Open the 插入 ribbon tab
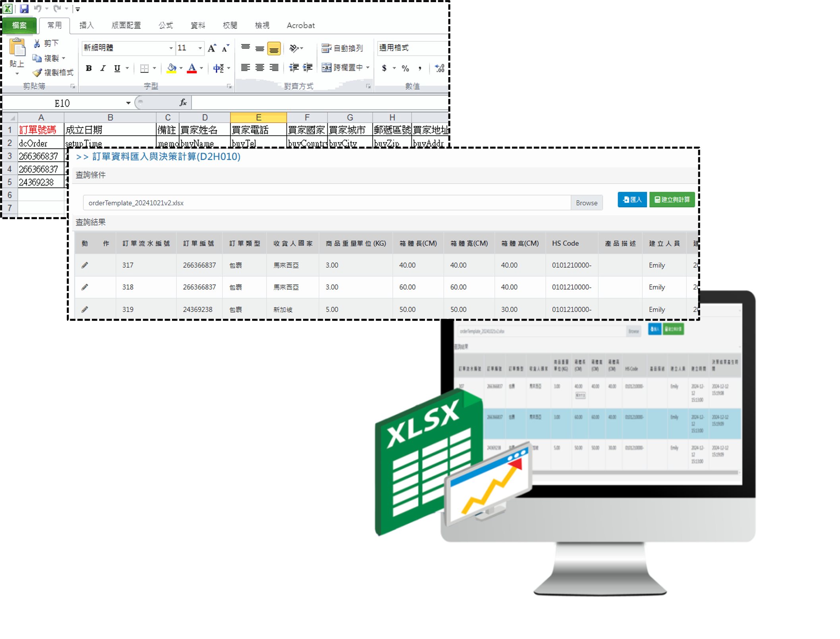This screenshot has width=840, height=639. click(x=87, y=25)
